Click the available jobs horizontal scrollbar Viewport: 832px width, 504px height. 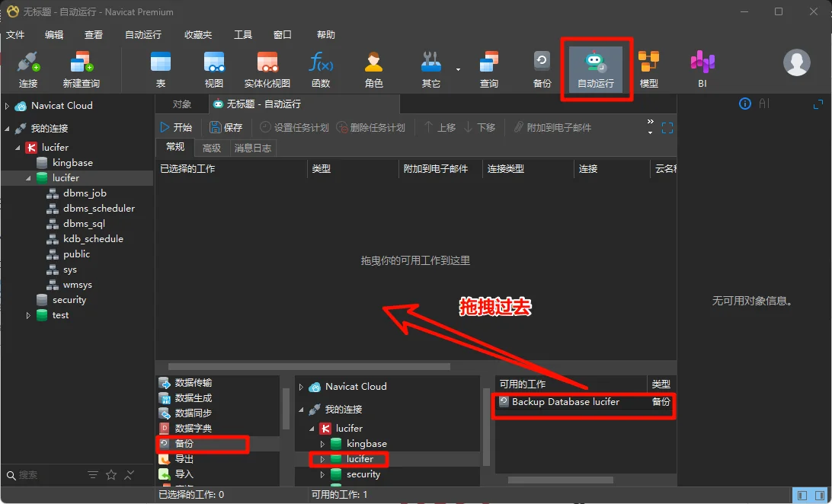point(560,480)
